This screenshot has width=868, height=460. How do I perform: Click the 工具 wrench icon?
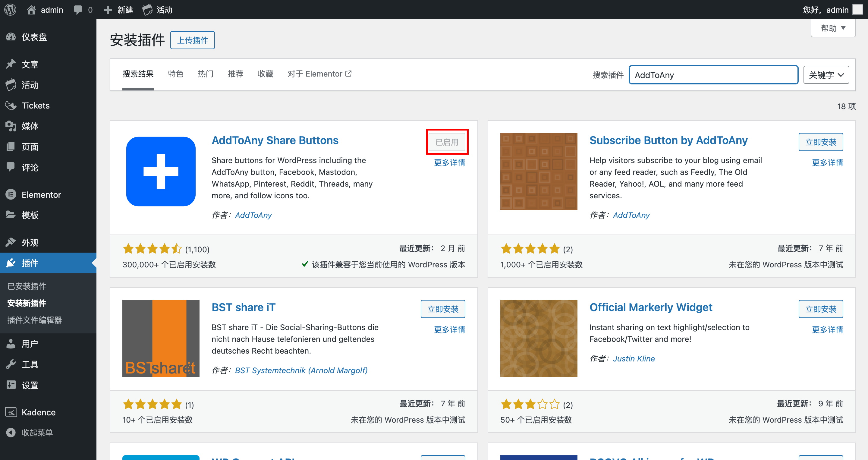pyautogui.click(x=11, y=364)
